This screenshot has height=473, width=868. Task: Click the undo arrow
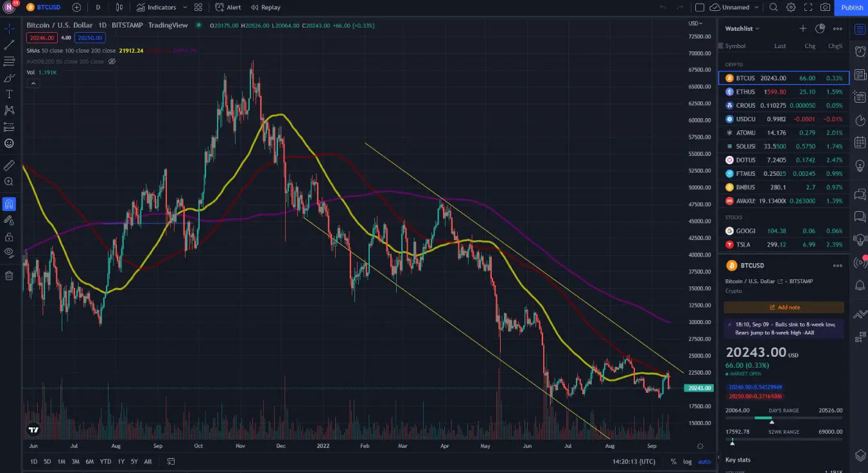(663, 7)
